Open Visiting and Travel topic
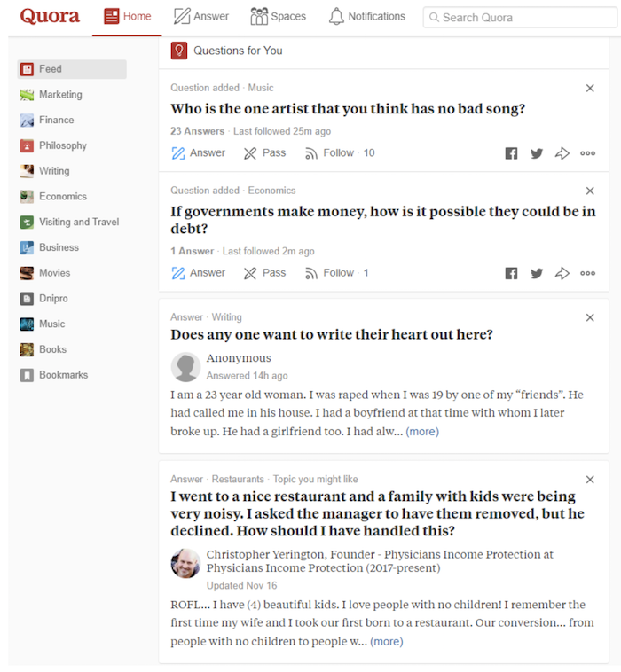 click(69, 222)
